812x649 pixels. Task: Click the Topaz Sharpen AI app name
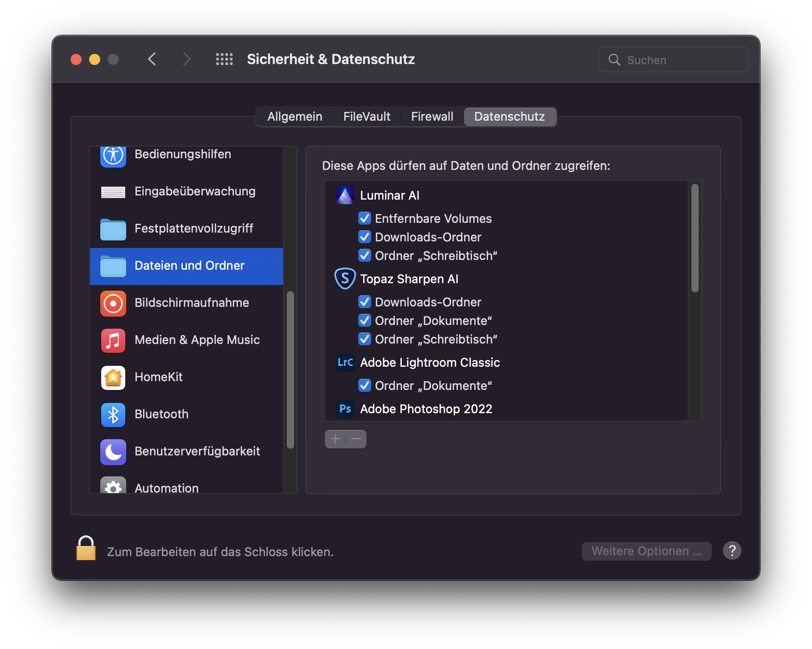409,279
